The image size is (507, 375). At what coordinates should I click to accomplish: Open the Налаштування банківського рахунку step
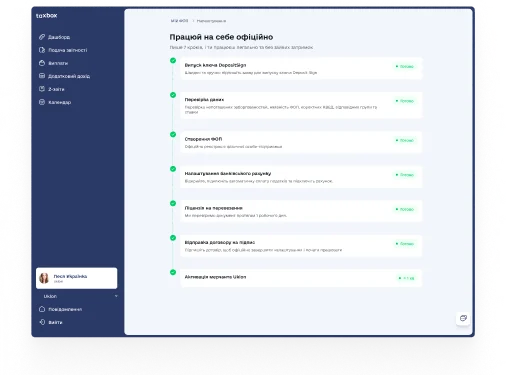pos(301,177)
